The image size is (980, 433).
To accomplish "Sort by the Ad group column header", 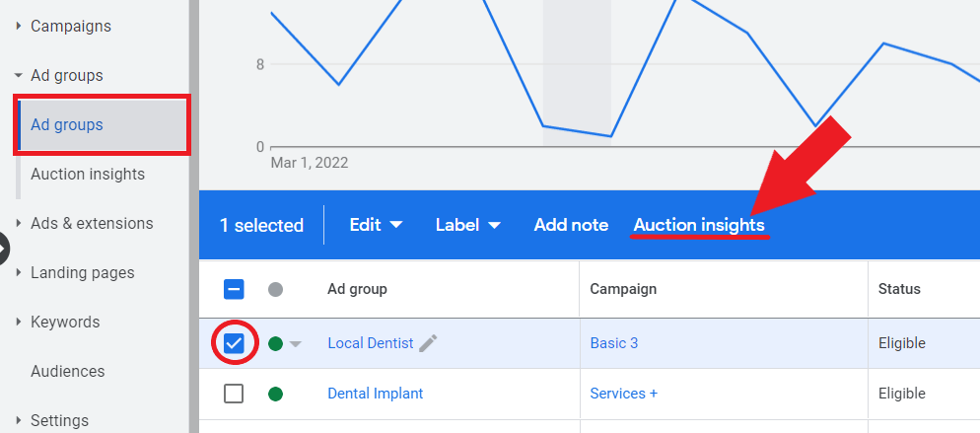I will (357, 289).
